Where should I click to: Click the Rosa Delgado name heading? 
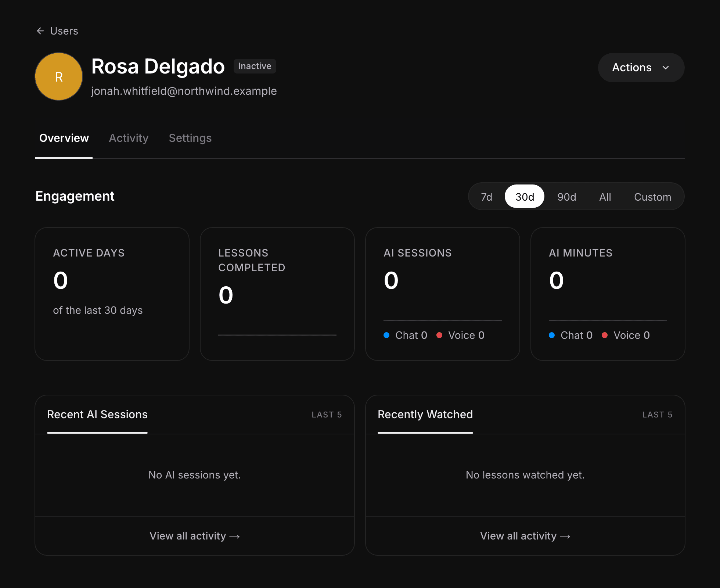[x=158, y=67]
